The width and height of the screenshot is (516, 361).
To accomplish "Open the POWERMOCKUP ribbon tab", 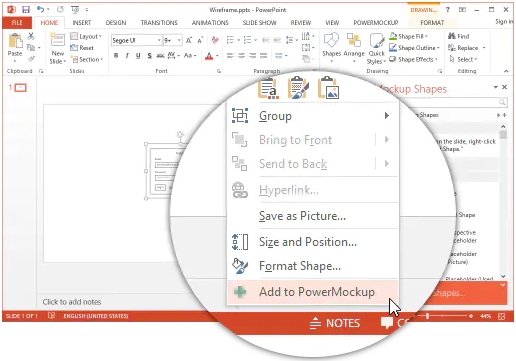I will coord(376,23).
